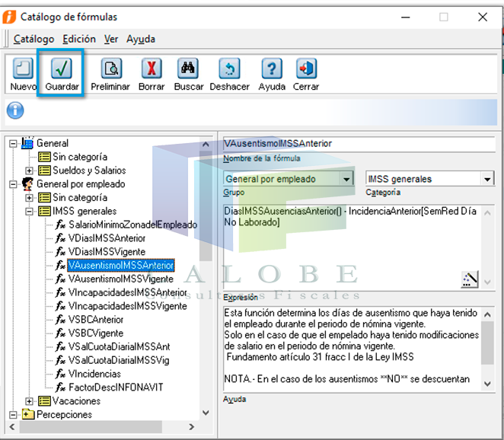Viewport: 504px width, 440px height.
Task: Expand the Vacaciones node
Action: 29,401
